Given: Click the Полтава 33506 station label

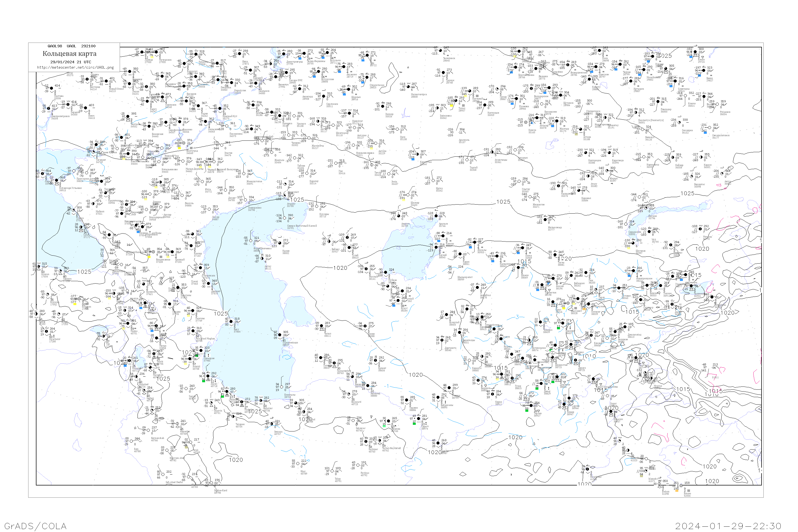Looking at the screenshot, I should [x=58, y=97].
